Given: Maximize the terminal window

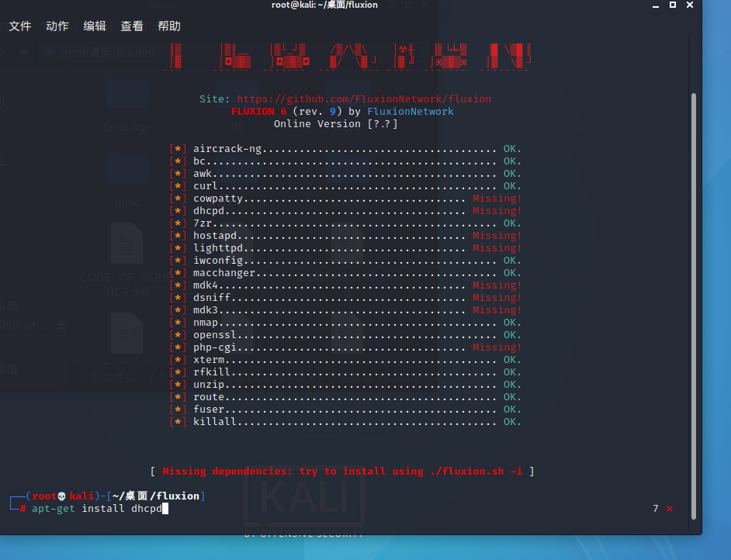Looking at the screenshot, I should [673, 5].
